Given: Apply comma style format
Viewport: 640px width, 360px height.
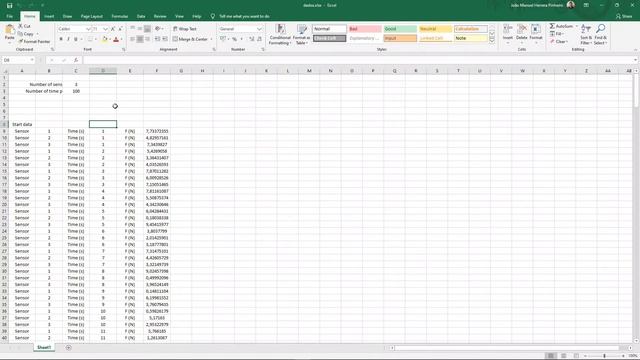Looking at the screenshot, I should pyautogui.click(x=242, y=39).
